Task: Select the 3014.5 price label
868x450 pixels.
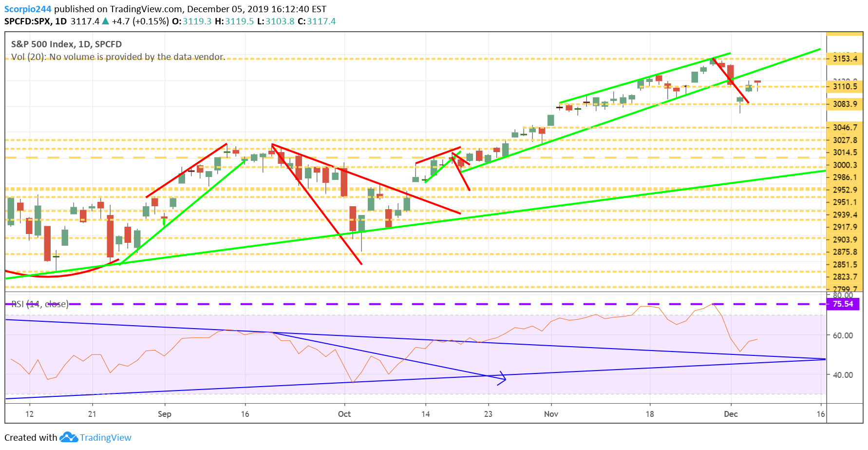Action: point(845,152)
